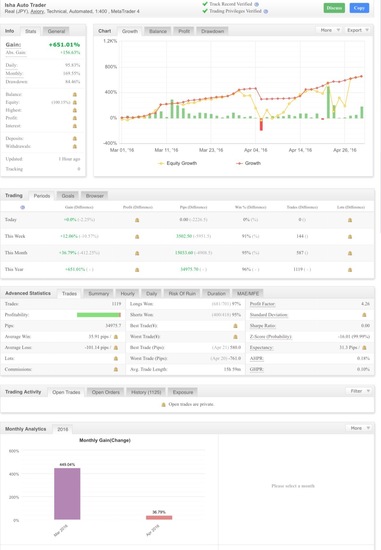The image size is (381, 550).
Task: Toggle the Equity Growth legend series
Action: [177, 163]
